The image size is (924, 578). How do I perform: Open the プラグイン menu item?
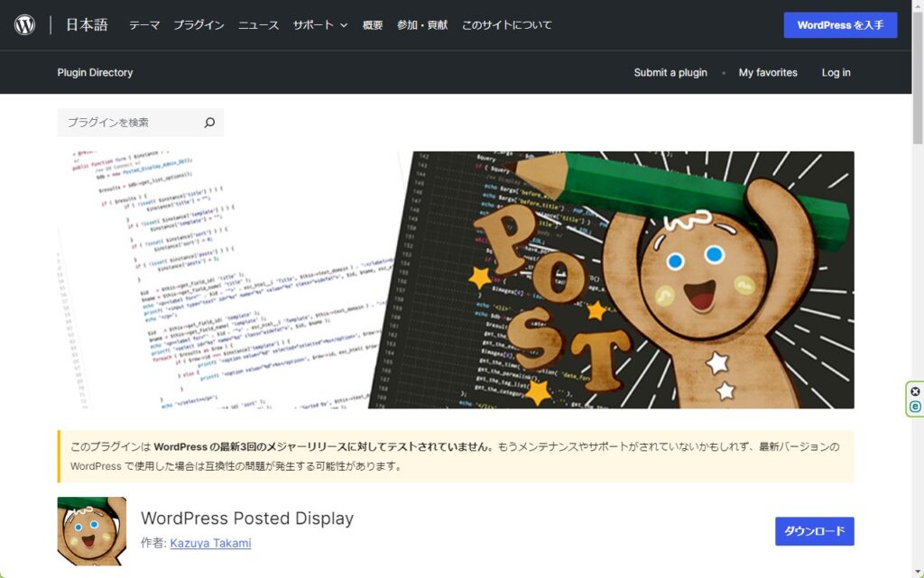pos(199,25)
